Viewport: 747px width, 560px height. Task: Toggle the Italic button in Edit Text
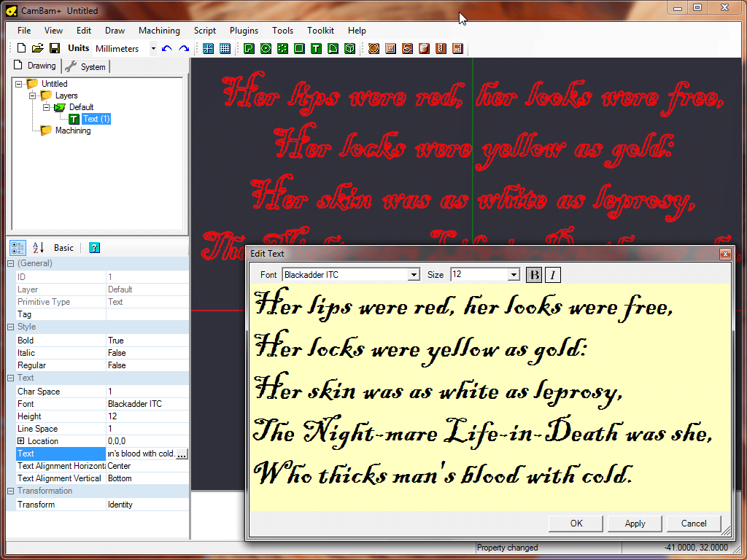pyautogui.click(x=552, y=275)
